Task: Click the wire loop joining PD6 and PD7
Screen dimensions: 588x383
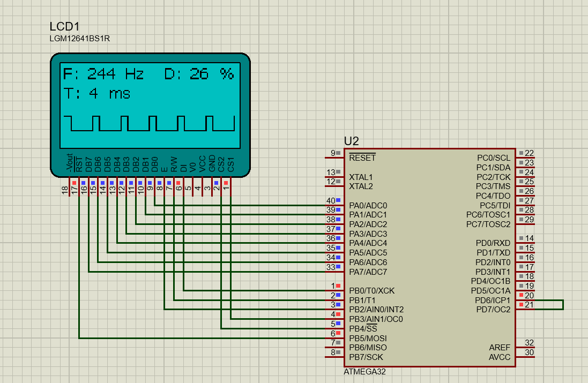Action: click(x=562, y=305)
